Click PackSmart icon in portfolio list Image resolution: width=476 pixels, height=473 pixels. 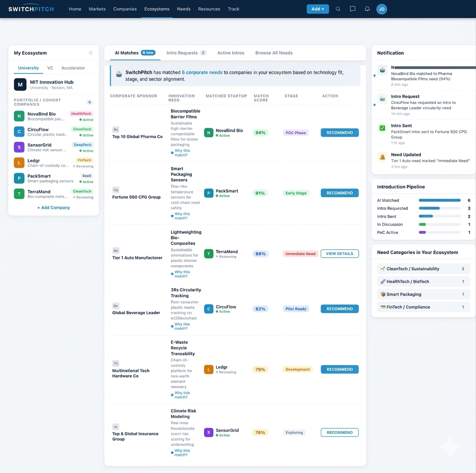[19, 178]
